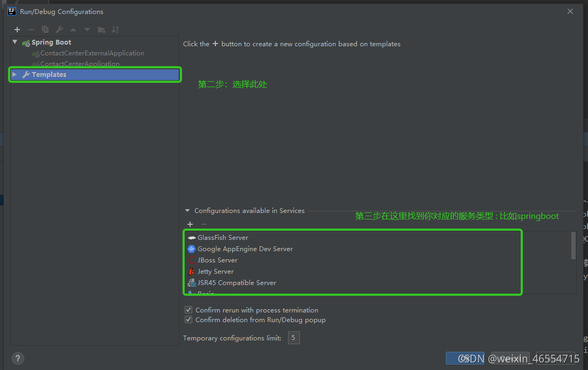This screenshot has height=370, width=588.
Task: Click the Jetty Server icon
Action: (192, 272)
